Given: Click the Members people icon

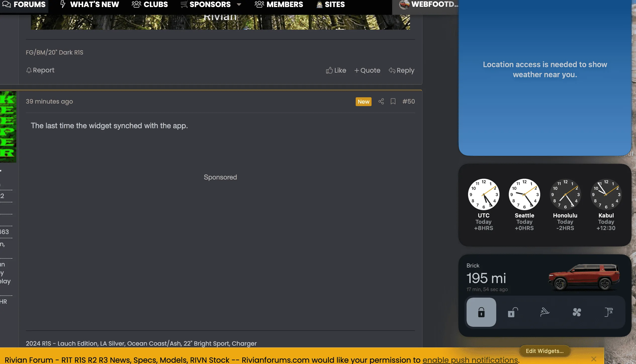Looking at the screenshot, I should click(x=259, y=4).
